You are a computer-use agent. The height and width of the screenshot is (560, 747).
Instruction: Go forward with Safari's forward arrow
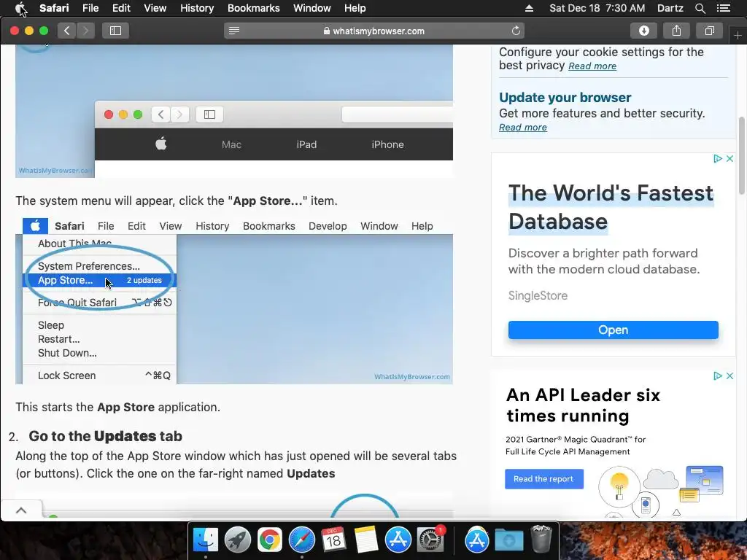pos(86,31)
